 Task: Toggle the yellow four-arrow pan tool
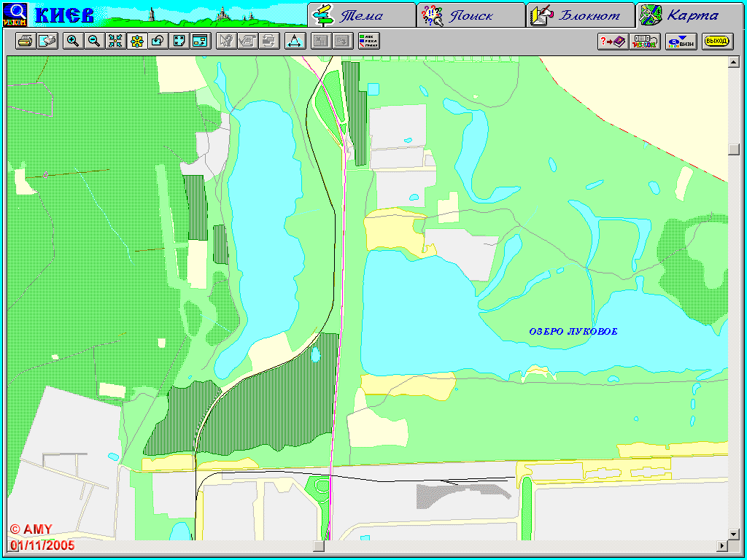pyautogui.click(x=137, y=41)
